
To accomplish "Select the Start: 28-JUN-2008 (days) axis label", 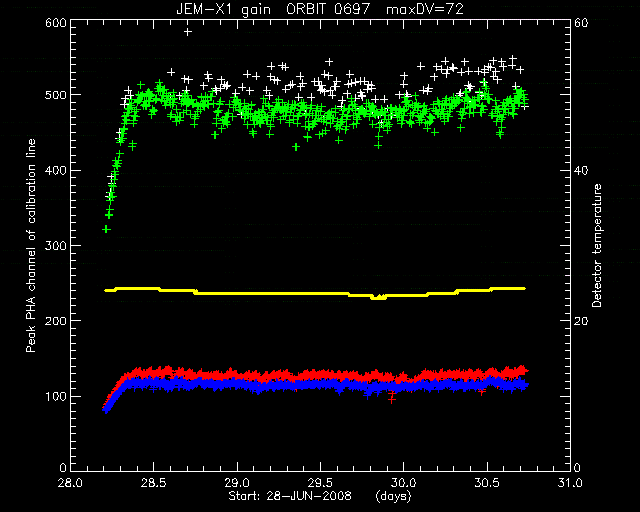I will pos(320,496).
